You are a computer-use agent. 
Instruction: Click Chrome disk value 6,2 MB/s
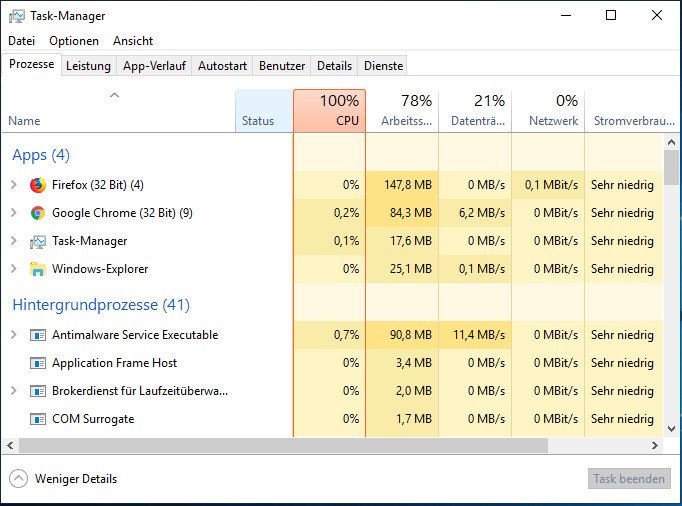[482, 213]
